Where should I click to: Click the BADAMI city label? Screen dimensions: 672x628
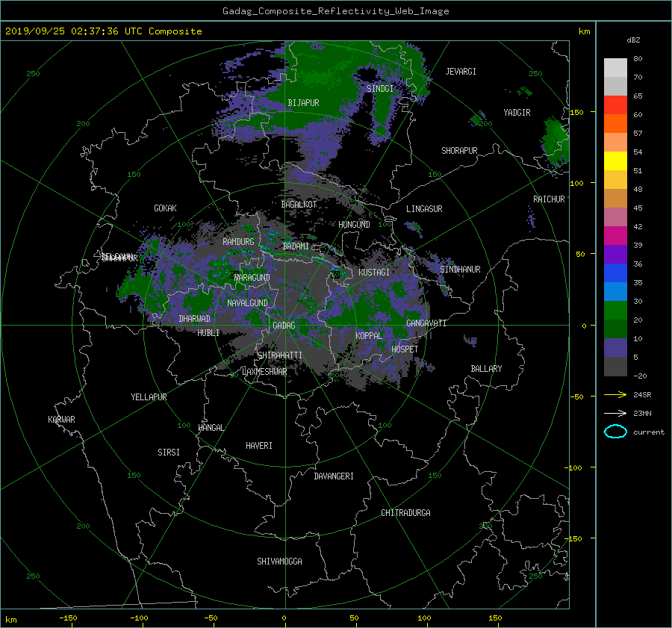(x=296, y=246)
